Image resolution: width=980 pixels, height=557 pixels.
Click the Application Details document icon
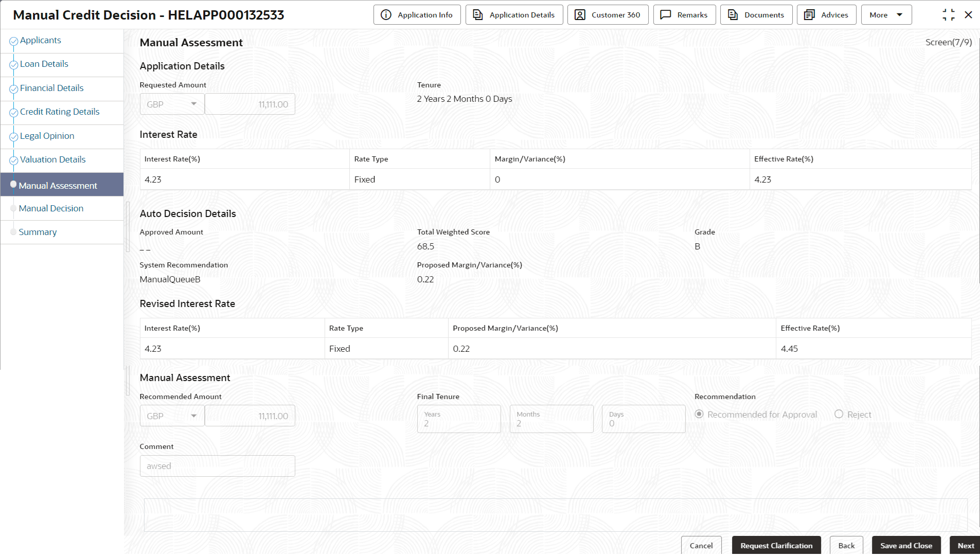pos(478,15)
